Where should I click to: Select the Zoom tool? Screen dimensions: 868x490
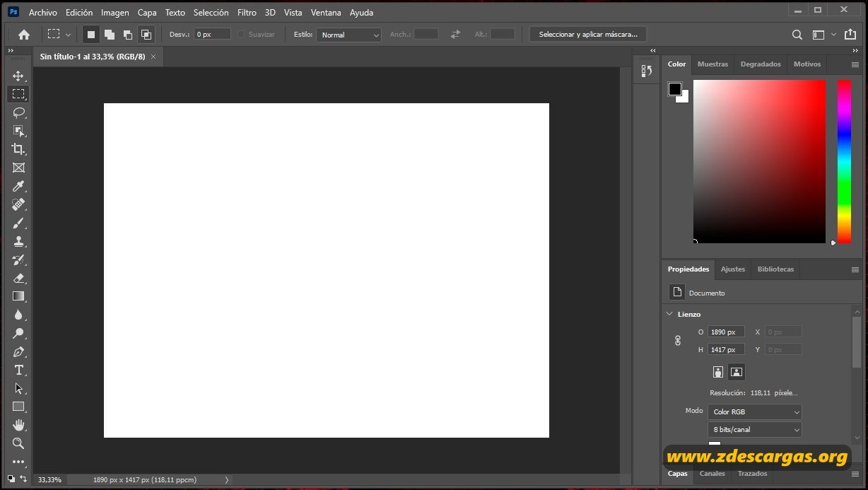tap(18, 443)
